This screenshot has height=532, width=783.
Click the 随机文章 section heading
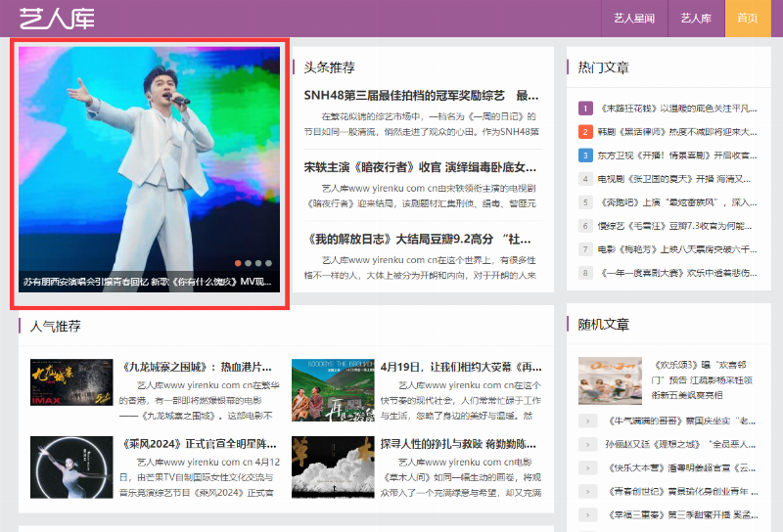(x=603, y=325)
